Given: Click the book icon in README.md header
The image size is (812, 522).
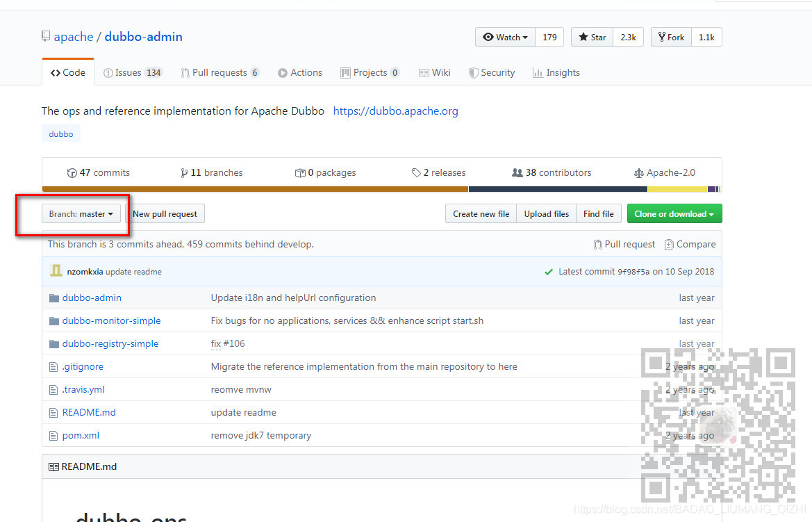Looking at the screenshot, I should pyautogui.click(x=53, y=466).
